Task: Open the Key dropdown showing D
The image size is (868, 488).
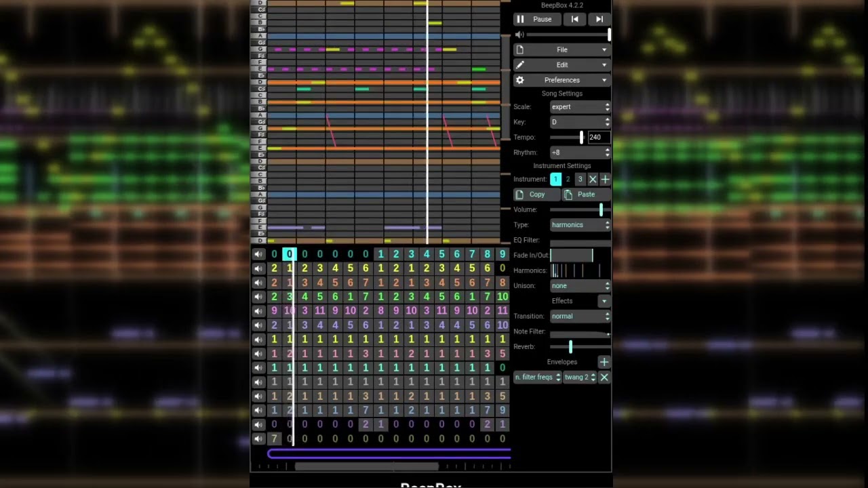Action: pyautogui.click(x=580, y=122)
